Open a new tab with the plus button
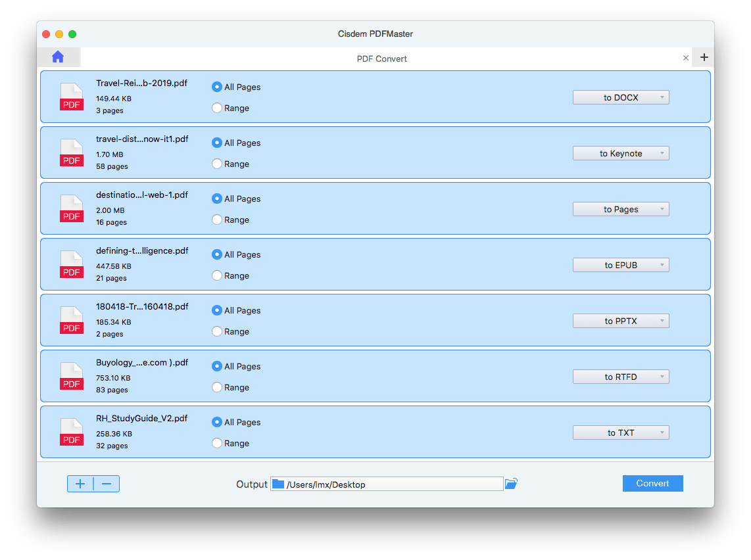The width and height of the screenshot is (751, 560). click(703, 57)
